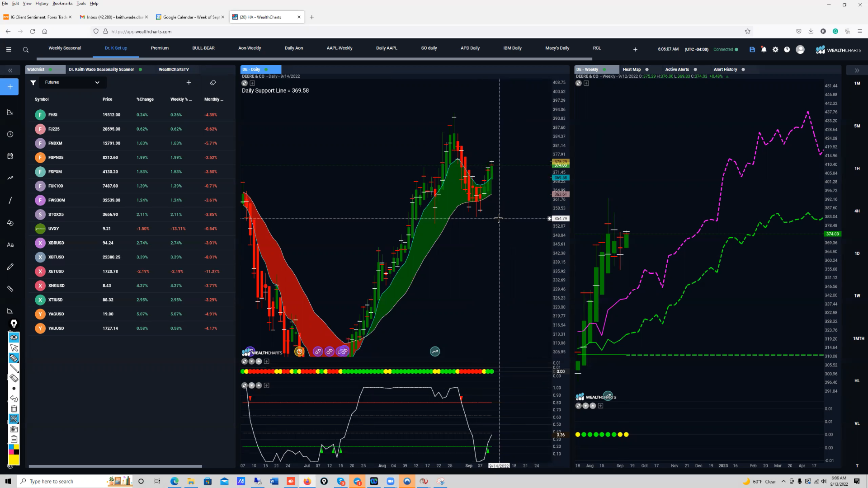Screen dimensions: 868x488
Task: Switch to the Weekly Seasonal workspace tab
Action: [x=65, y=48]
